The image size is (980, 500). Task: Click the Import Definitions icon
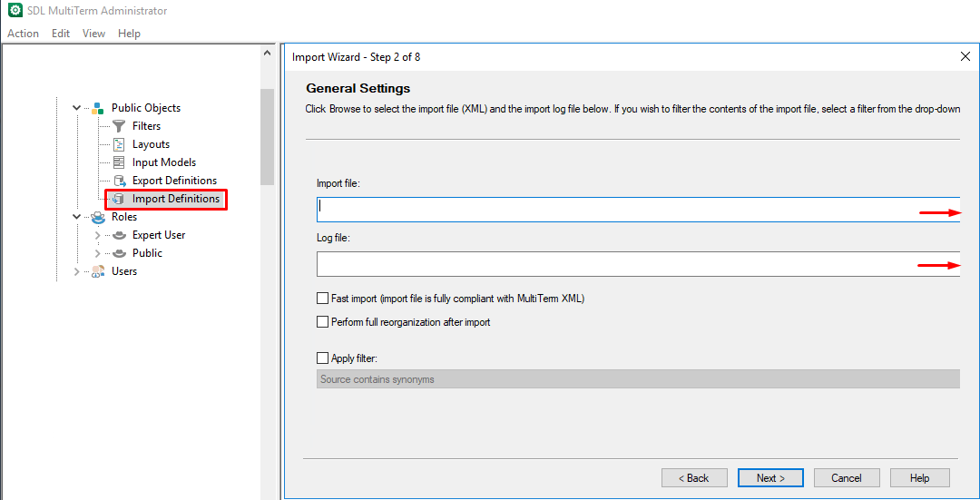(x=119, y=199)
